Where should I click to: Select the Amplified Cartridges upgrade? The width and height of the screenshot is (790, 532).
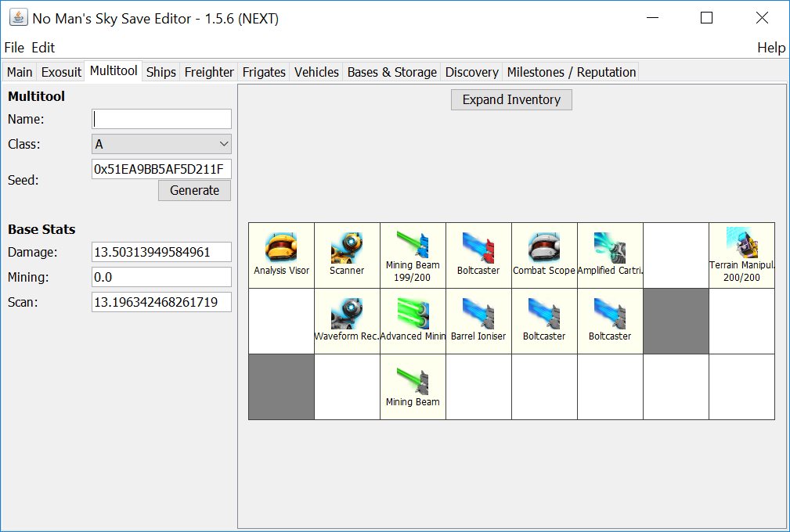coord(610,255)
